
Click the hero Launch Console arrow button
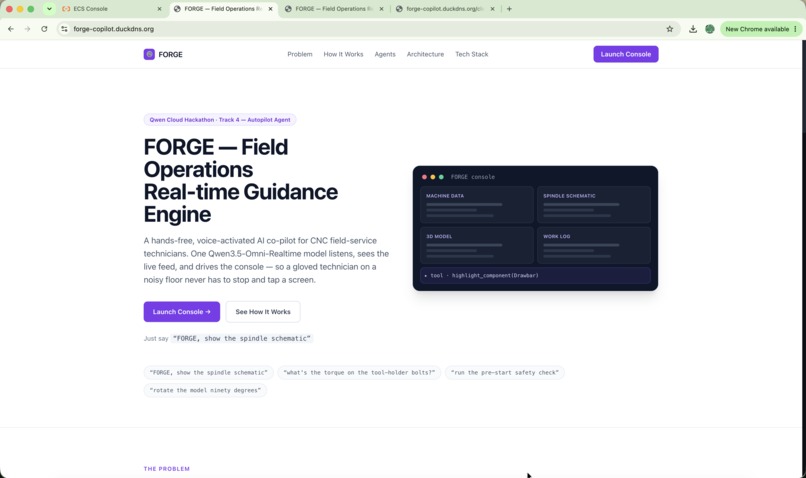[x=181, y=311]
